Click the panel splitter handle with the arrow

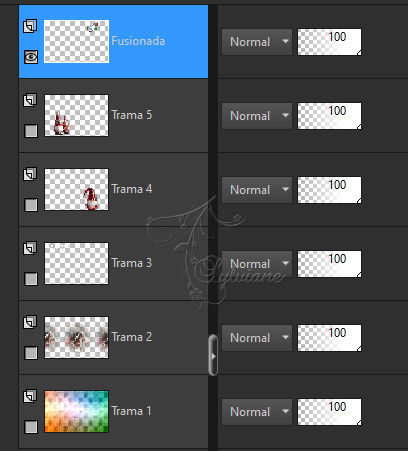[x=213, y=355]
